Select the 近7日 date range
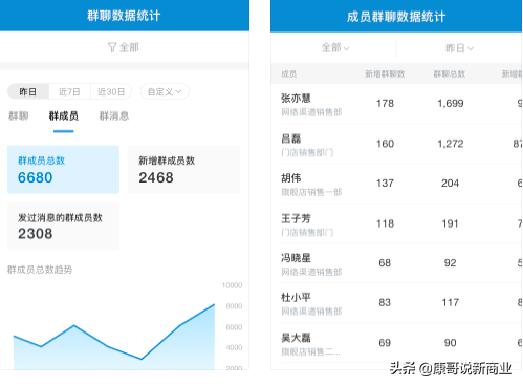The image size is (523, 386). pyautogui.click(x=69, y=91)
